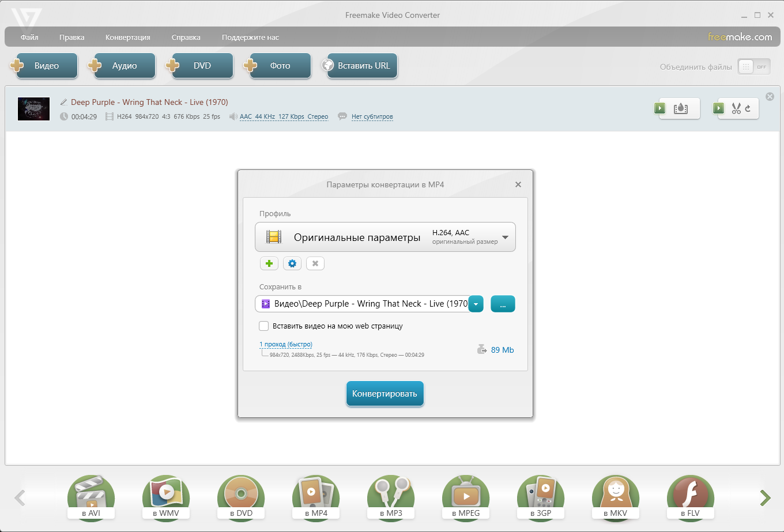
Task: Open the Файл menu
Action: pyautogui.click(x=29, y=37)
